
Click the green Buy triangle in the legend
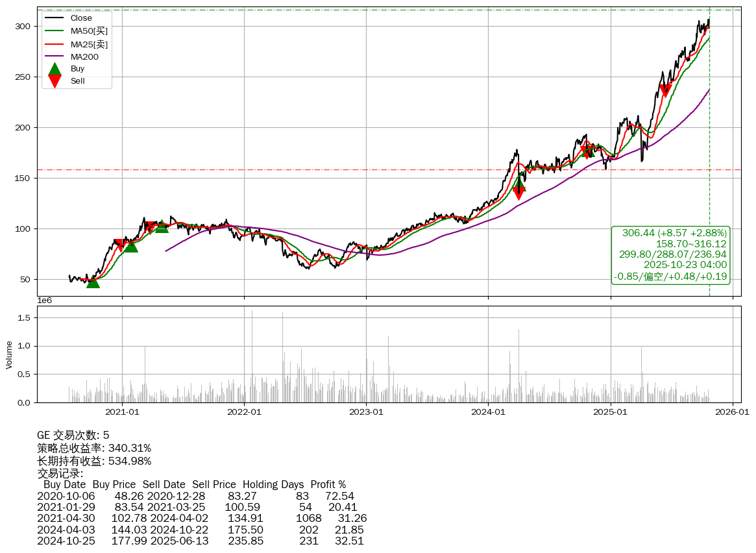(55, 69)
